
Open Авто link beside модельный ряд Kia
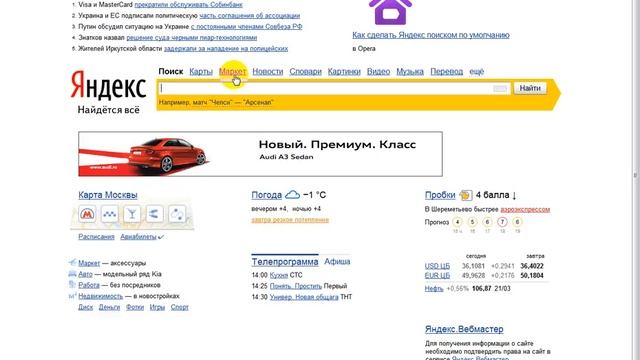(85, 274)
